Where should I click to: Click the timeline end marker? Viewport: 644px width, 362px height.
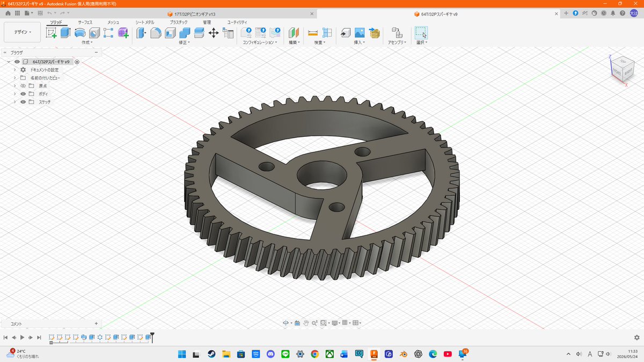[x=152, y=337]
